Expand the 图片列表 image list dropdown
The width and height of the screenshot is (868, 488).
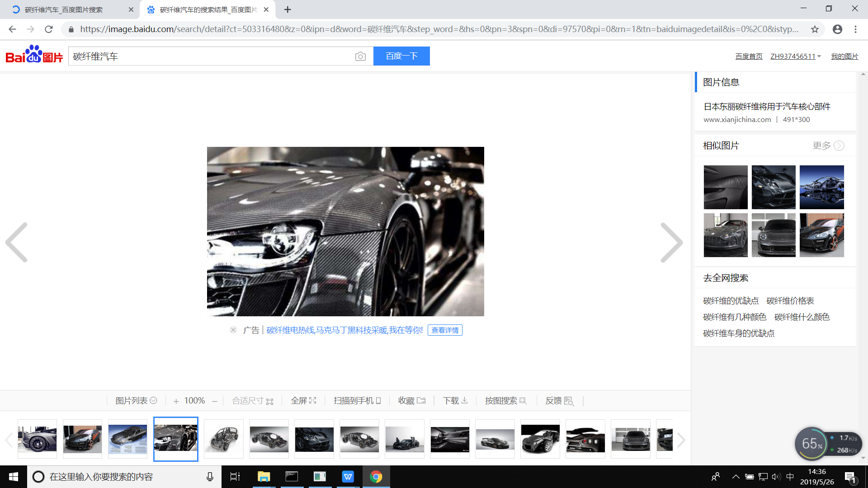(x=136, y=401)
